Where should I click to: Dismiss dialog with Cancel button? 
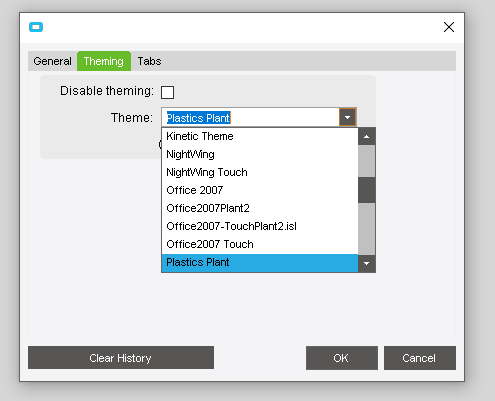pyautogui.click(x=420, y=358)
